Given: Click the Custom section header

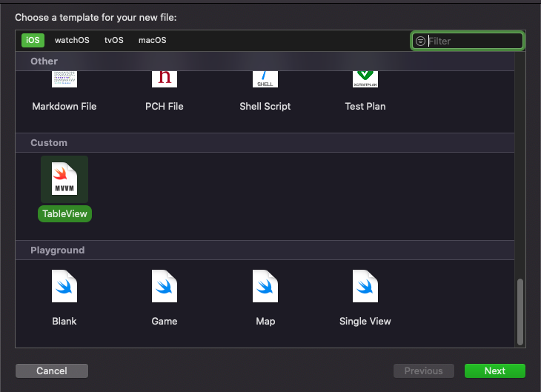Looking at the screenshot, I should point(265,143).
